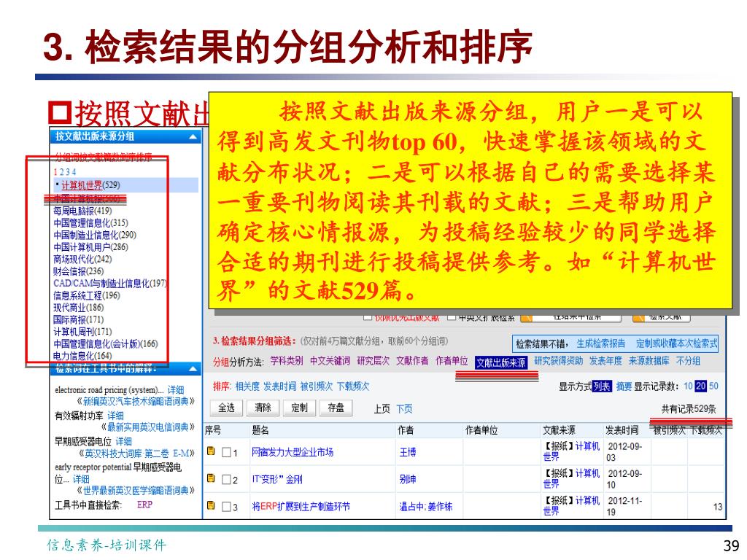The width and height of the screenshot is (747, 560).
Task: Group results by 中文关键词
Action: (x=330, y=361)
